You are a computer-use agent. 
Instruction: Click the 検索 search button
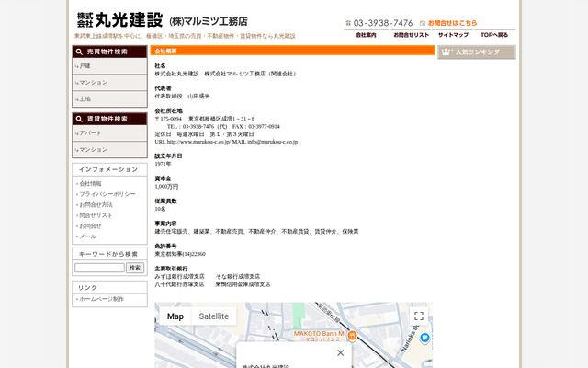(x=135, y=268)
